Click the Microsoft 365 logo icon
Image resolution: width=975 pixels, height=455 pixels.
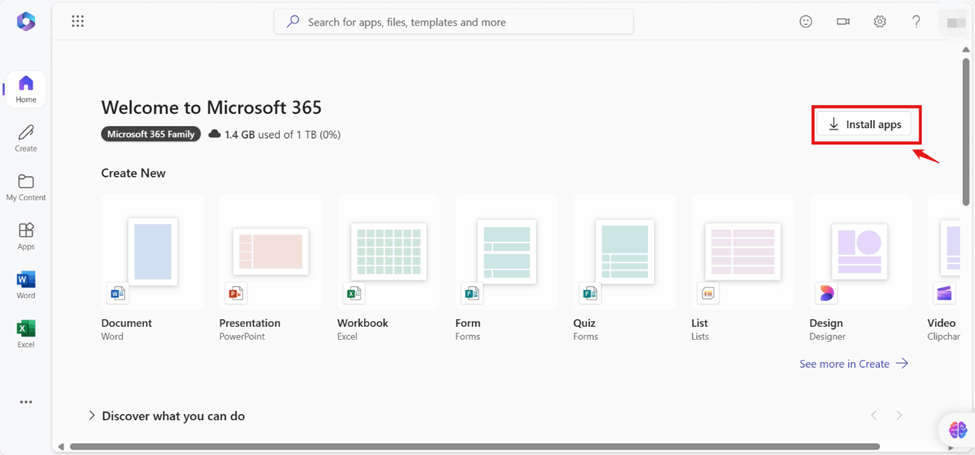coord(26,22)
